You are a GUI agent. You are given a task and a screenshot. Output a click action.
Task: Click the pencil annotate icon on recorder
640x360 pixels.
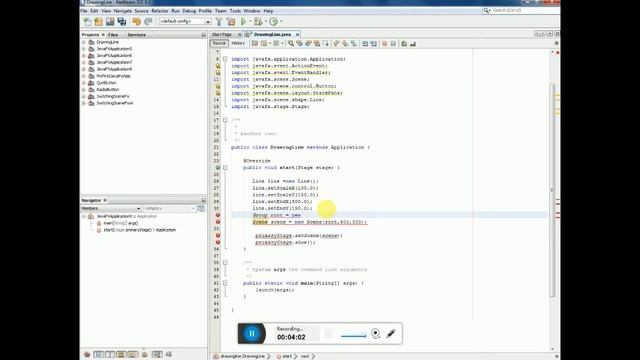click(391, 333)
